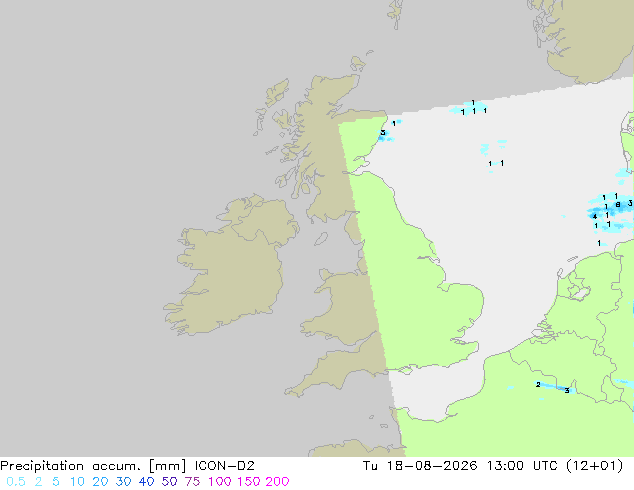The image size is (634, 490).
Task: Select the 100 mm legend value
Action: point(219,482)
